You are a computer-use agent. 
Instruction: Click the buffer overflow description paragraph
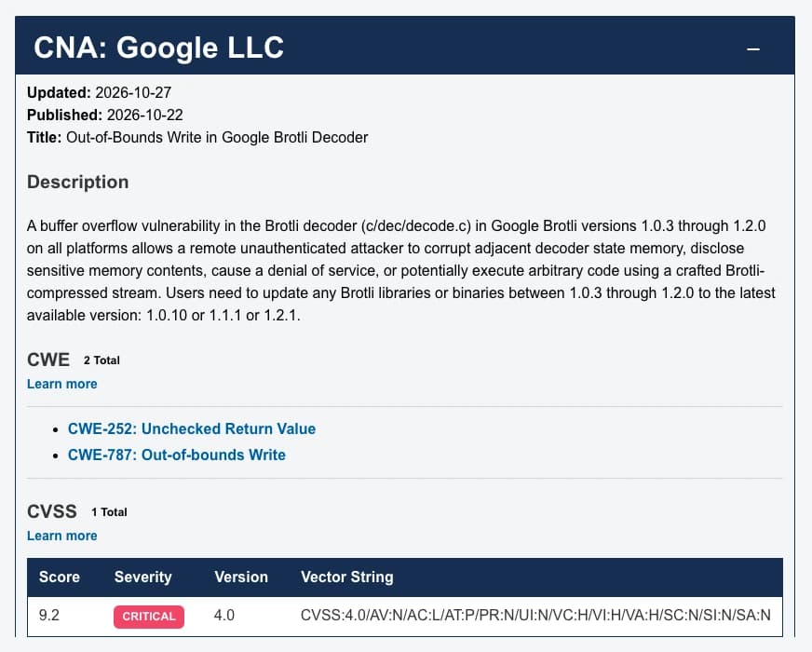click(401, 270)
